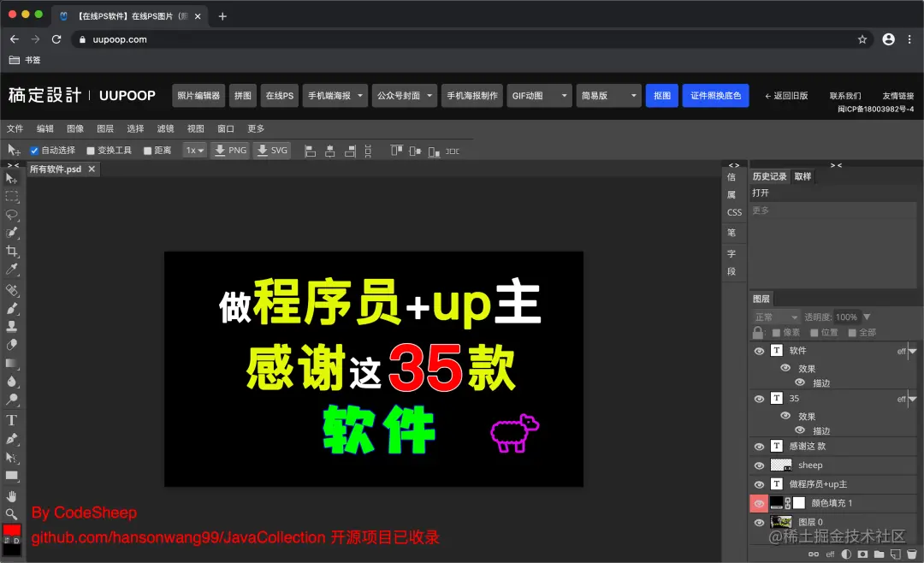Select the Crop tool
The width and height of the screenshot is (924, 563).
click(x=12, y=251)
